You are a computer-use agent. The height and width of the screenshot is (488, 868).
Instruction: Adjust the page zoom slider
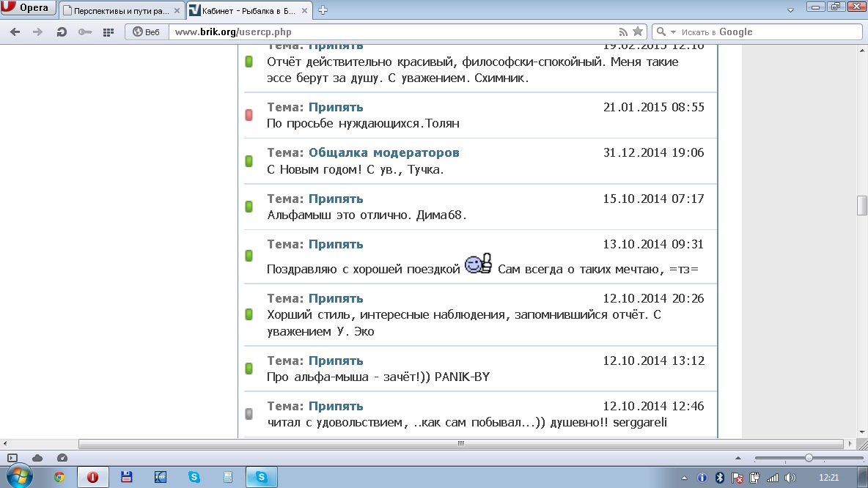tap(809, 458)
